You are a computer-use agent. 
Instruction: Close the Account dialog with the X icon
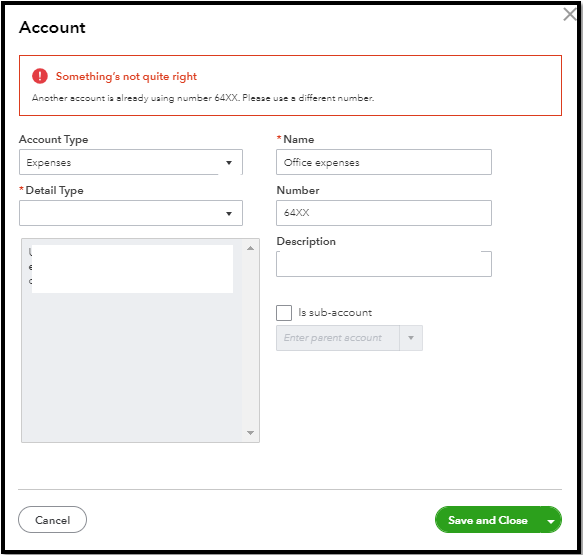pyautogui.click(x=570, y=14)
